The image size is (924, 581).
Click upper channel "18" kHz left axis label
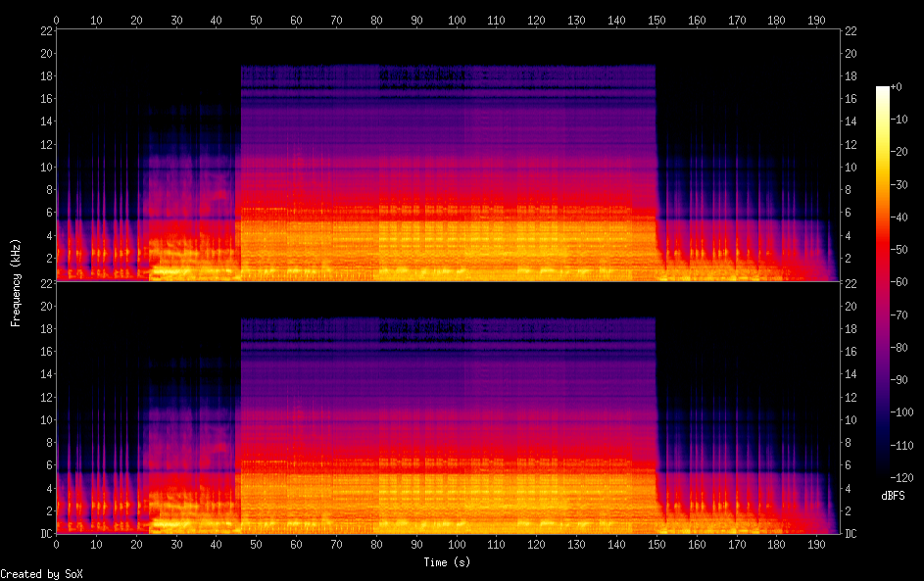point(47,75)
